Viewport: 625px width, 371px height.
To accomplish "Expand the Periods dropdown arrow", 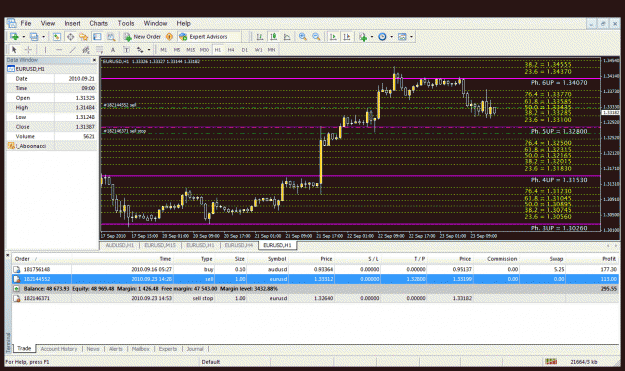I will [391, 37].
